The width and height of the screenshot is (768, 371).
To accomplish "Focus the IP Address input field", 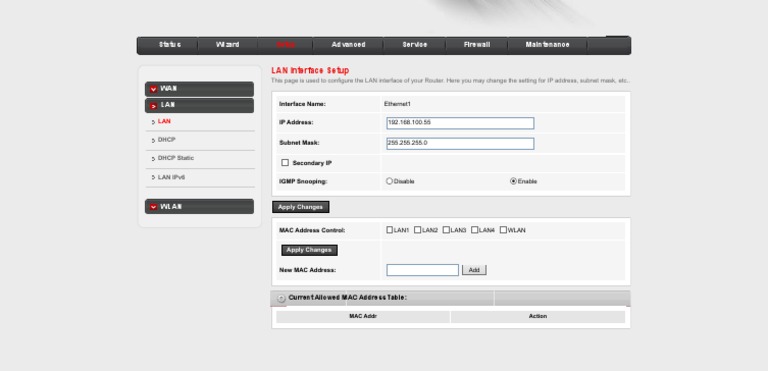I will coord(460,123).
